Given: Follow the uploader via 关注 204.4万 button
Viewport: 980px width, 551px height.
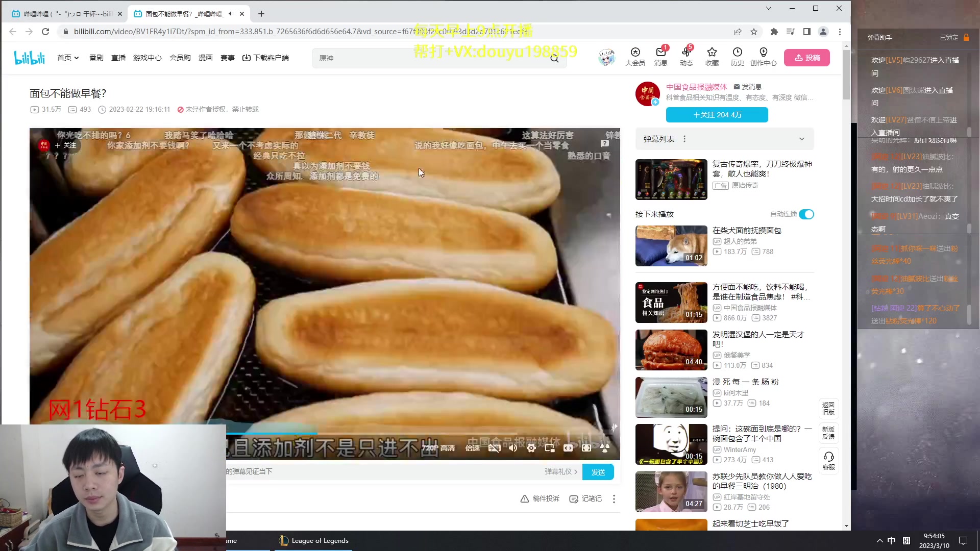Looking at the screenshot, I should [x=717, y=115].
